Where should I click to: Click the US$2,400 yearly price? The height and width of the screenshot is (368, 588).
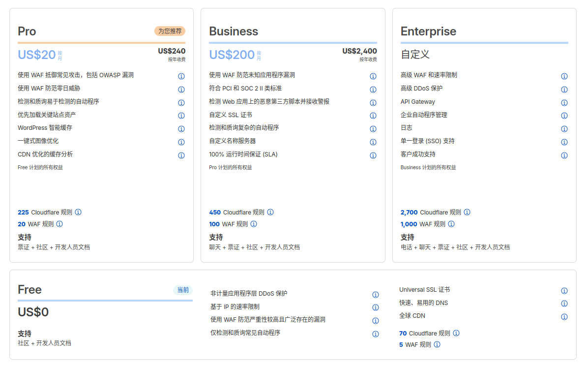click(x=359, y=51)
